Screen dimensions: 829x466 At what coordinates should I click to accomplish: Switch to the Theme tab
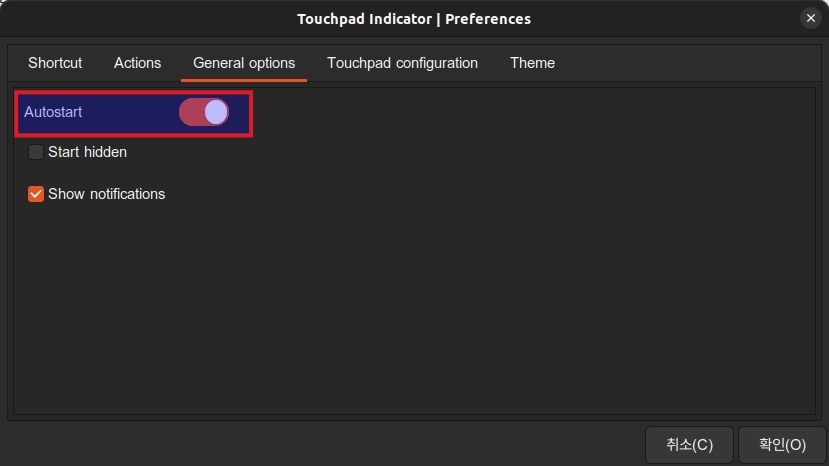[x=532, y=63]
